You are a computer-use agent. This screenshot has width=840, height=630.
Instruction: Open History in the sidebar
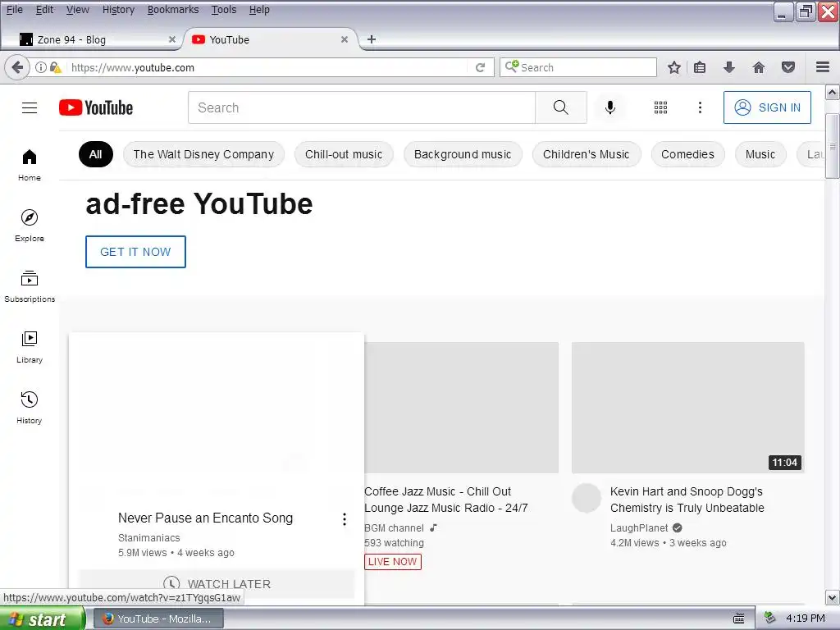click(30, 408)
